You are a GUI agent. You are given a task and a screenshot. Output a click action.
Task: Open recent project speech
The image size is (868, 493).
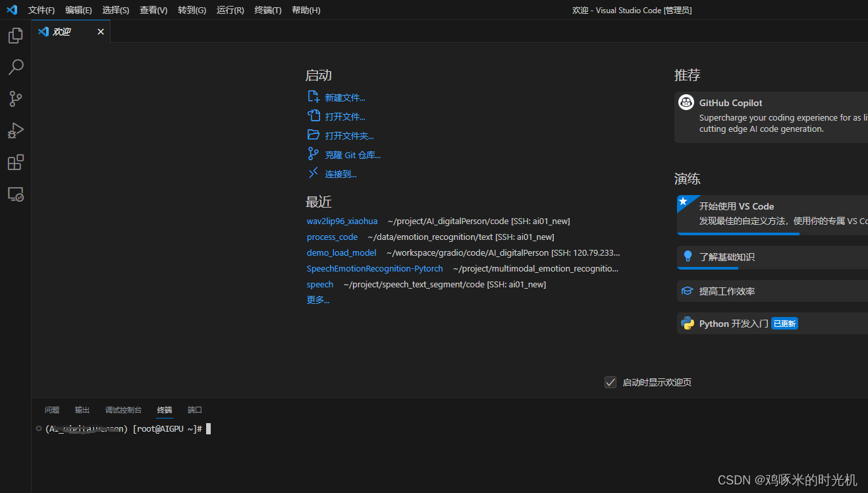tap(320, 284)
